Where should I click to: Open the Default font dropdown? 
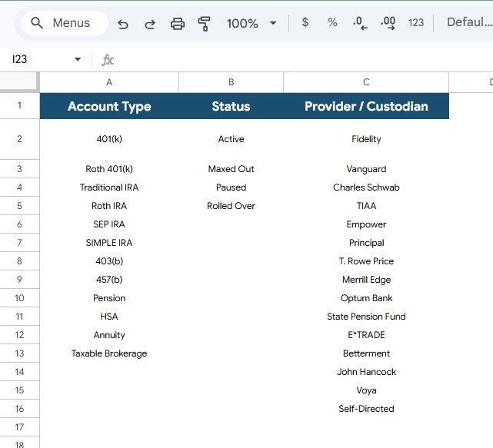pos(469,22)
